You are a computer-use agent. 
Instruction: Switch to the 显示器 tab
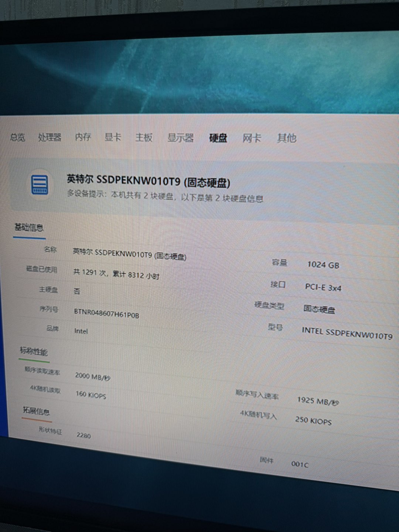(x=180, y=138)
